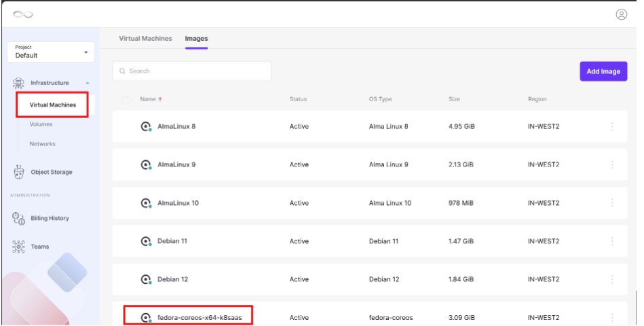Viewport: 644px width, 326px height.
Task: Open the Debian 12 row actions menu
Action: pos(612,280)
